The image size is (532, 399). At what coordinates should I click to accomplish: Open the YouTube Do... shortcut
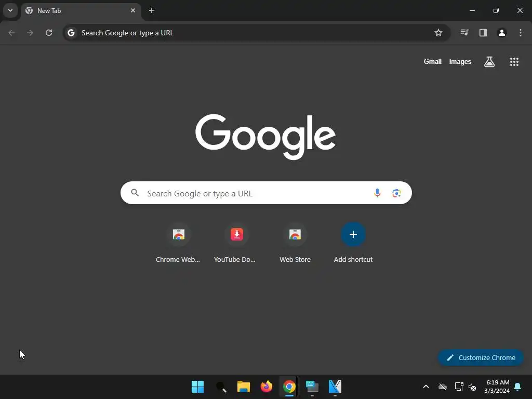pyautogui.click(x=236, y=243)
